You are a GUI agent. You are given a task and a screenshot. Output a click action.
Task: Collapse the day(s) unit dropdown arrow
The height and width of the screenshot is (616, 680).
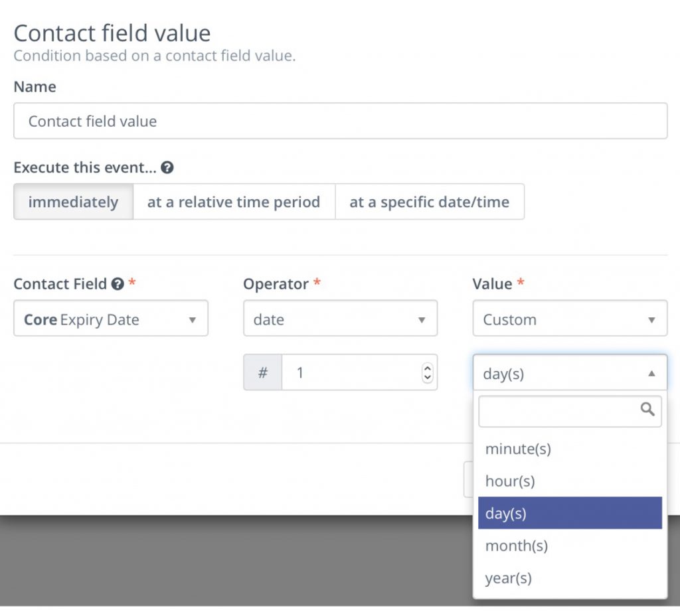[x=651, y=373]
